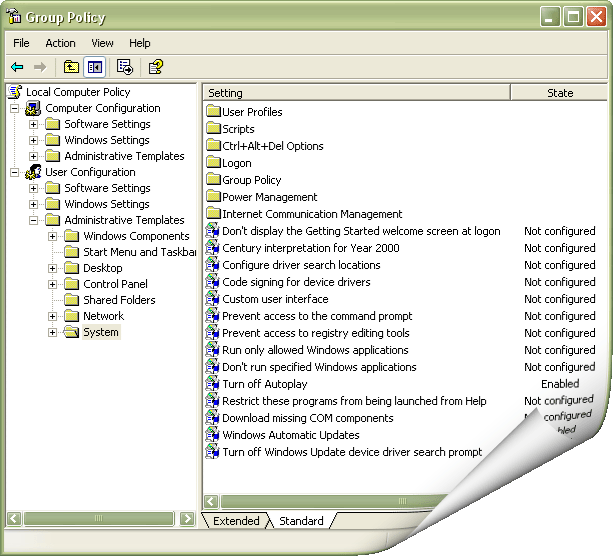This screenshot has height=556, width=613.
Task: Open the Internet Communication Management folder icon
Action: [213, 213]
